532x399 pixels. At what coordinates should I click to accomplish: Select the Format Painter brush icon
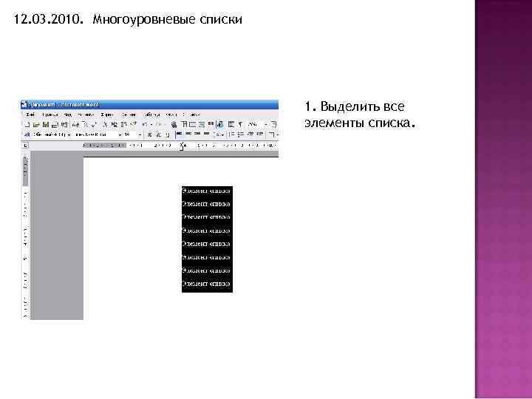click(x=133, y=125)
